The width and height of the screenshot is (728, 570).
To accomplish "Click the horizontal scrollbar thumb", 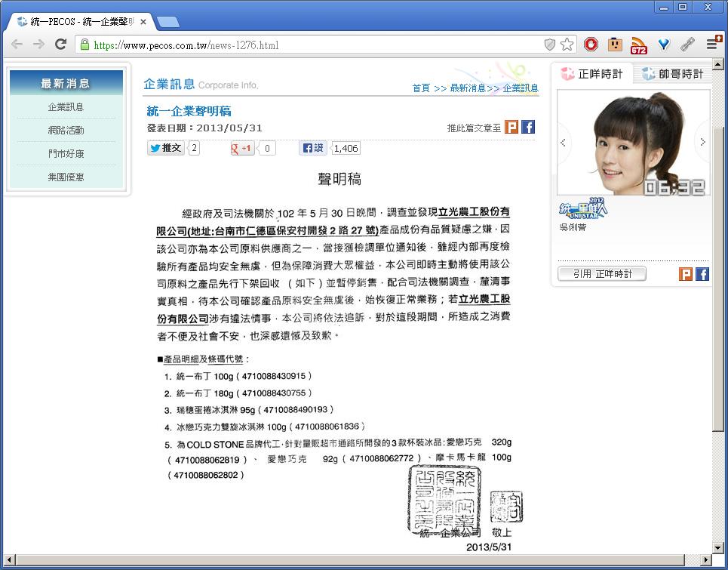I will [350, 559].
